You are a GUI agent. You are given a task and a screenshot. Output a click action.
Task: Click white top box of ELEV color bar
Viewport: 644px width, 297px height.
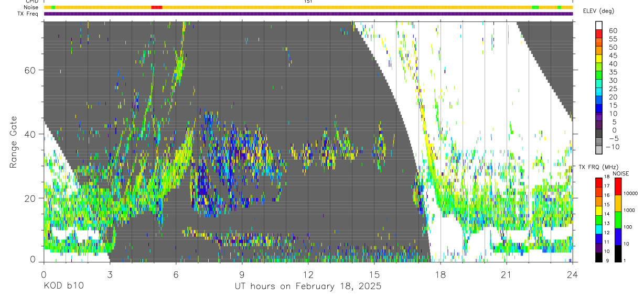pos(599,25)
